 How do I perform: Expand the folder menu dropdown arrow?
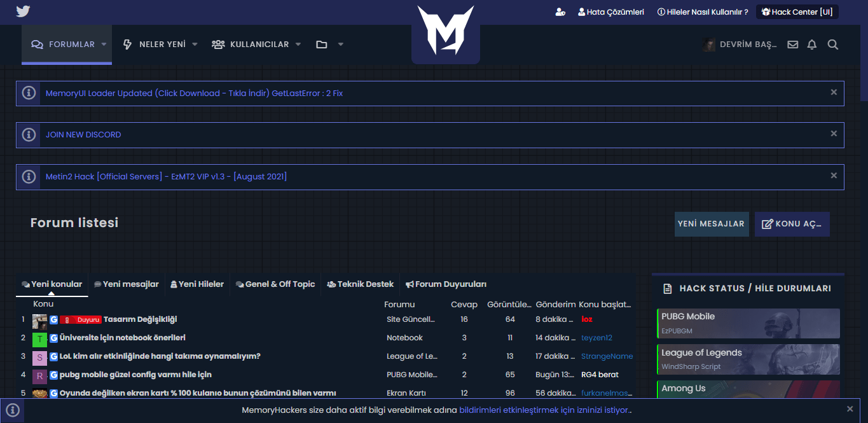(341, 45)
